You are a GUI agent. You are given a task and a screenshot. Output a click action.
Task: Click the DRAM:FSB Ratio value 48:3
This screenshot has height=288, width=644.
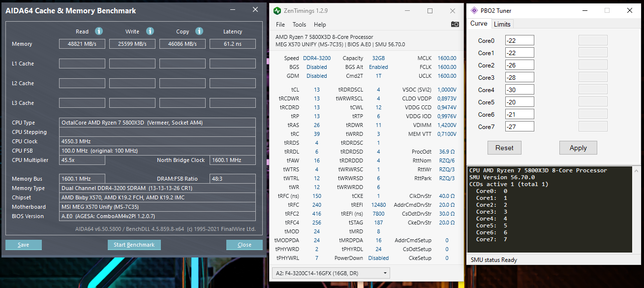point(232,179)
